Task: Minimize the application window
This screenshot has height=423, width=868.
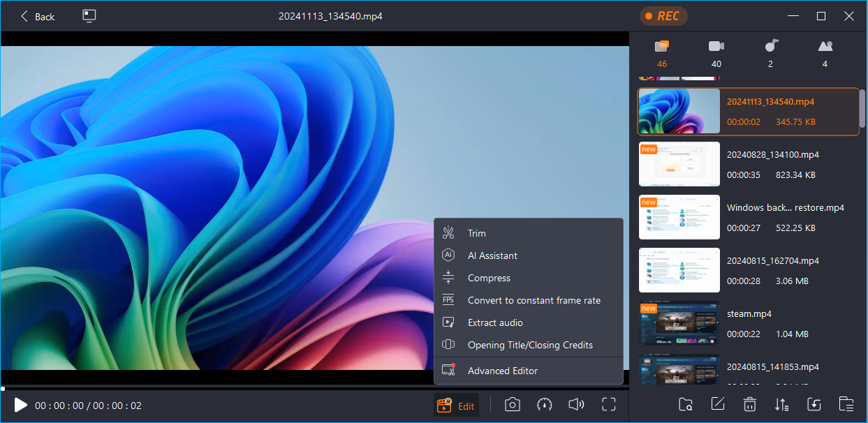Action: pos(793,16)
